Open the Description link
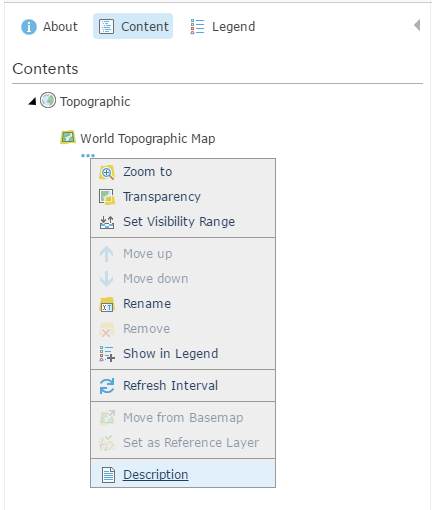 coord(156,474)
